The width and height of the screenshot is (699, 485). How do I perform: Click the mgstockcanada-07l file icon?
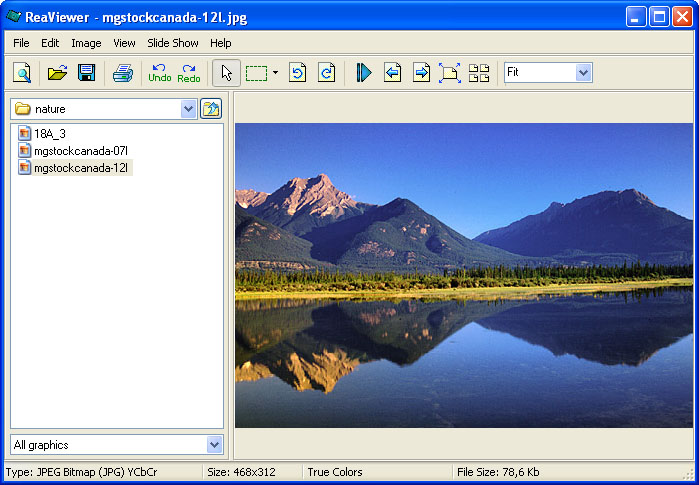(25, 151)
